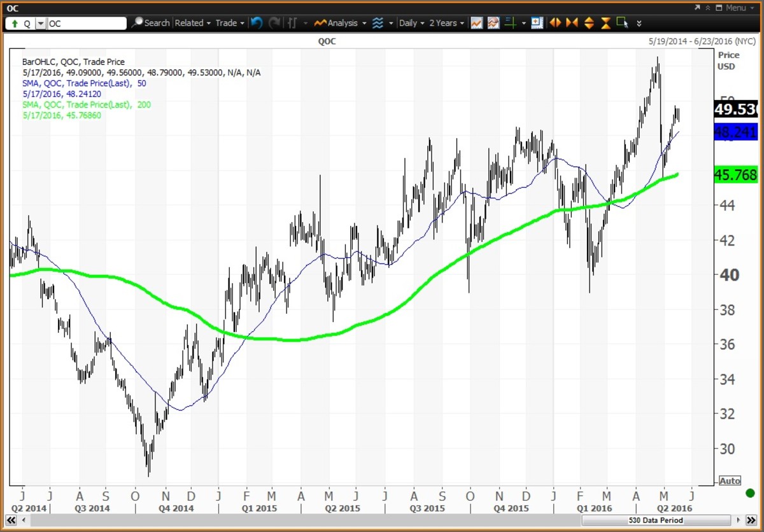Click the green rectangle zoom selection tool
This screenshot has width=764, height=532.
tap(622, 23)
